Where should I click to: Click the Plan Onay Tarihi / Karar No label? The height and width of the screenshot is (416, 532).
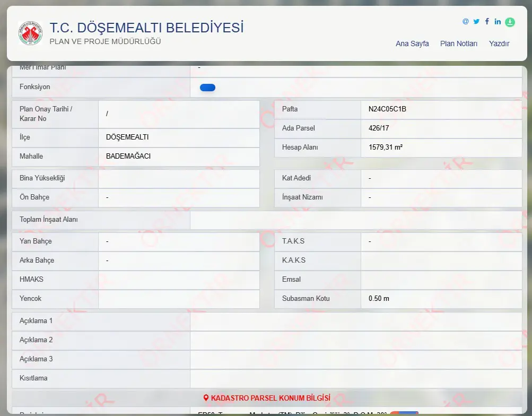[46, 114]
